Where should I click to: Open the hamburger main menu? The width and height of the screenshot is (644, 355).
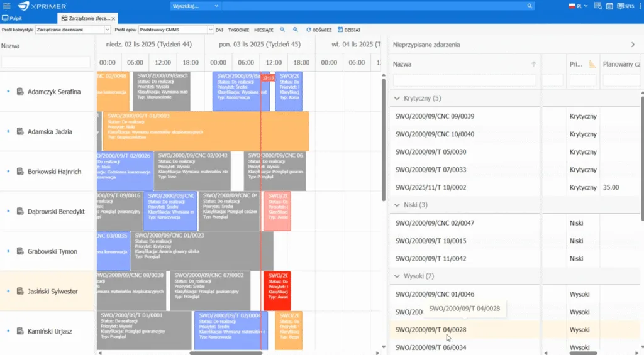coord(6,6)
